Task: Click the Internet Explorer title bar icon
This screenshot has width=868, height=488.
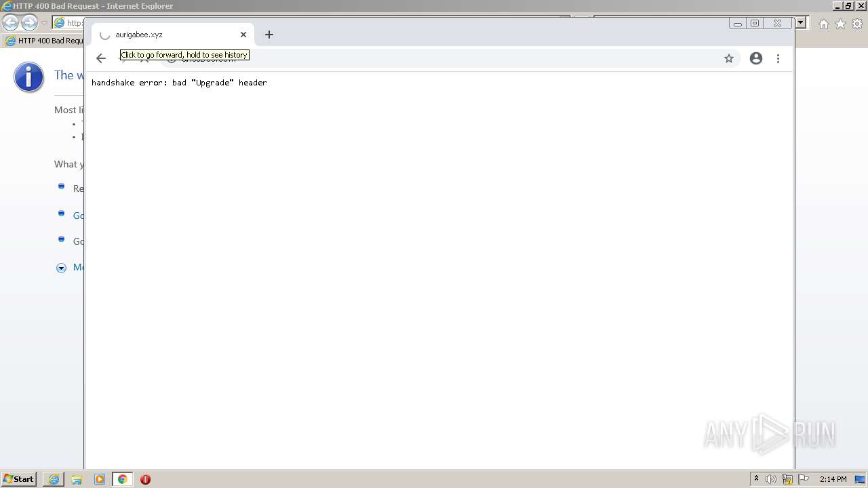Action: 7,6
